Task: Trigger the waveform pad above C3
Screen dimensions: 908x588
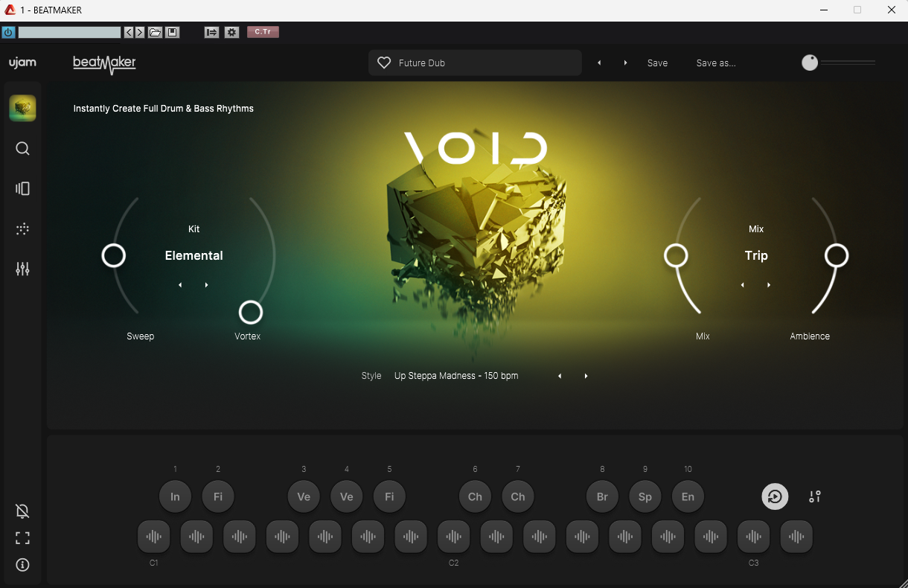Action: click(754, 536)
